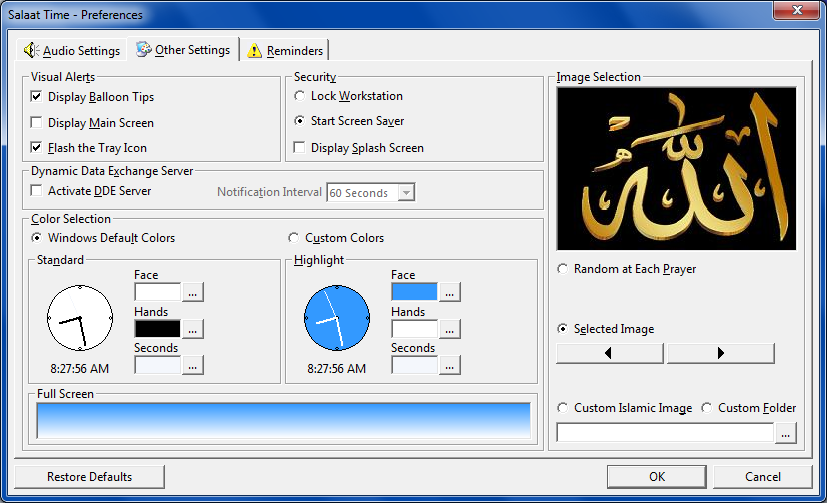Open Notification Interval dropdown arrow

pos(406,192)
